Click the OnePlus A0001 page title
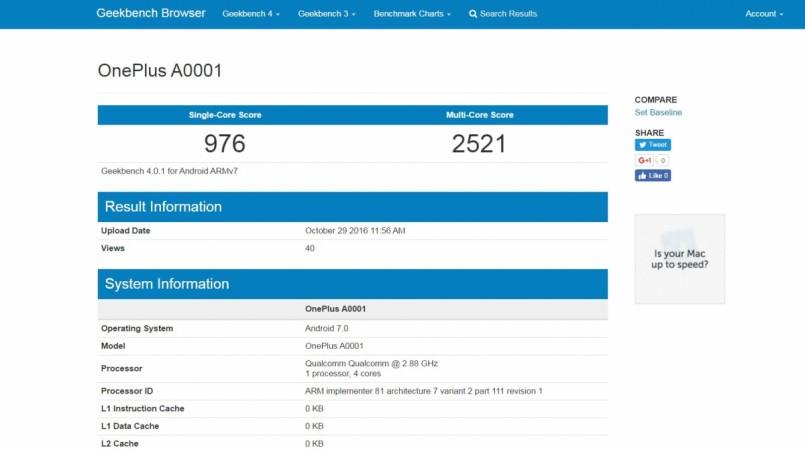Viewport: 805px width, 450px height. click(x=160, y=70)
